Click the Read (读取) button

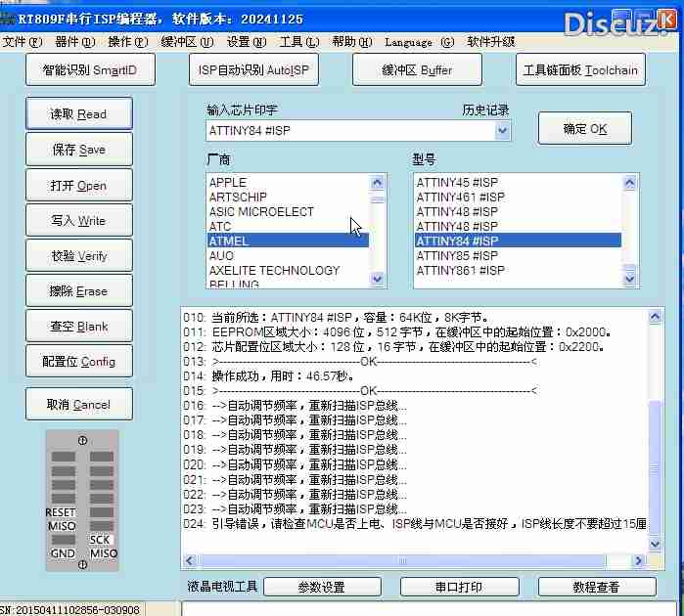coord(78,114)
